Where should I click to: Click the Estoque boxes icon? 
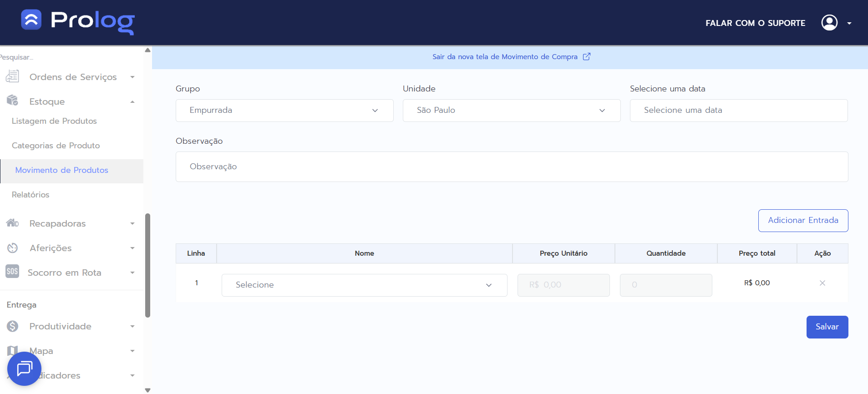(x=13, y=101)
